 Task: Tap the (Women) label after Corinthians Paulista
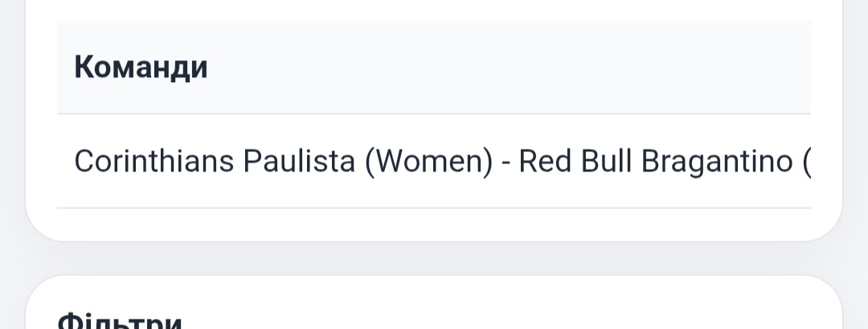(x=428, y=162)
